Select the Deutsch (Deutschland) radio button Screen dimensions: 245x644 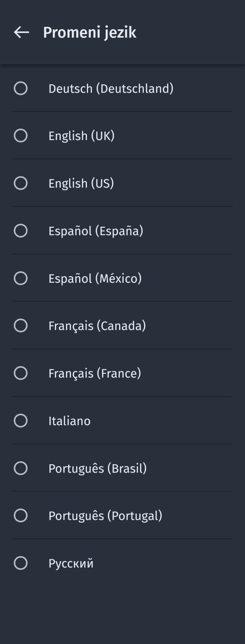pos(20,89)
